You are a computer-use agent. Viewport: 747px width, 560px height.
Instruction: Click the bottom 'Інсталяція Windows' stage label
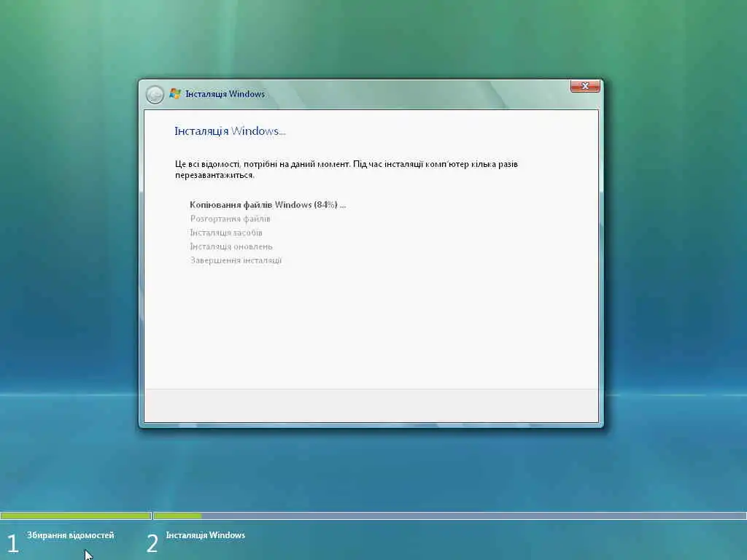point(205,535)
